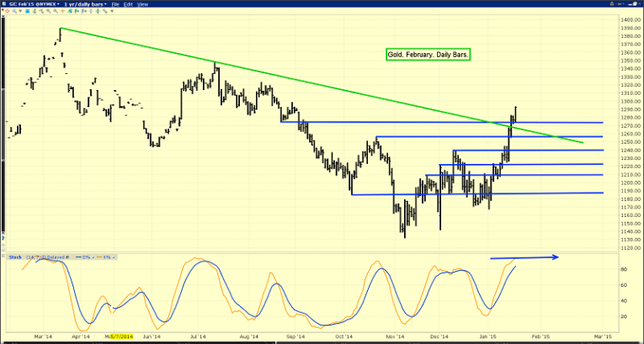Click the Stoch indicator label
644x344 pixels.
[x=15, y=257]
